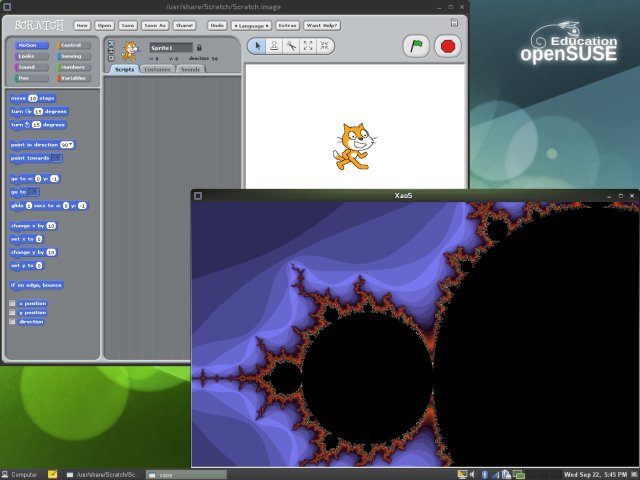The height and width of the screenshot is (480, 640).
Task: Select the arrow pointer tool above stage
Action: click(x=256, y=45)
